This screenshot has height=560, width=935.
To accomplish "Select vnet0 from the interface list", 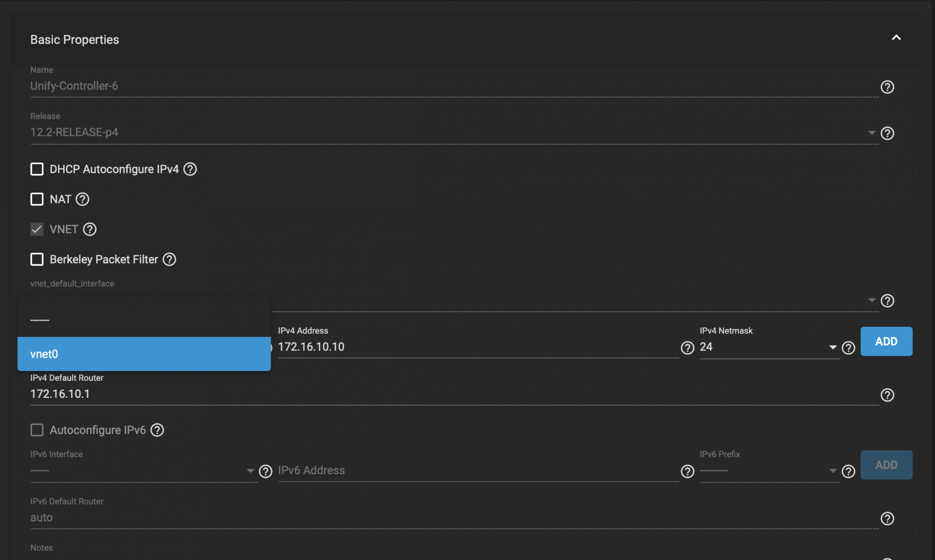I will click(144, 354).
